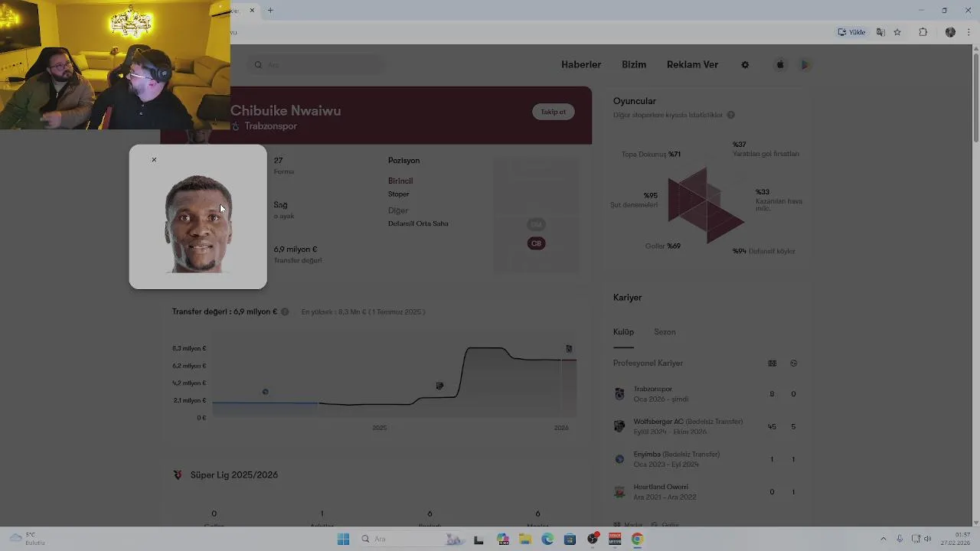Open Trabzonspor career row
980x551 pixels.
[707, 394]
